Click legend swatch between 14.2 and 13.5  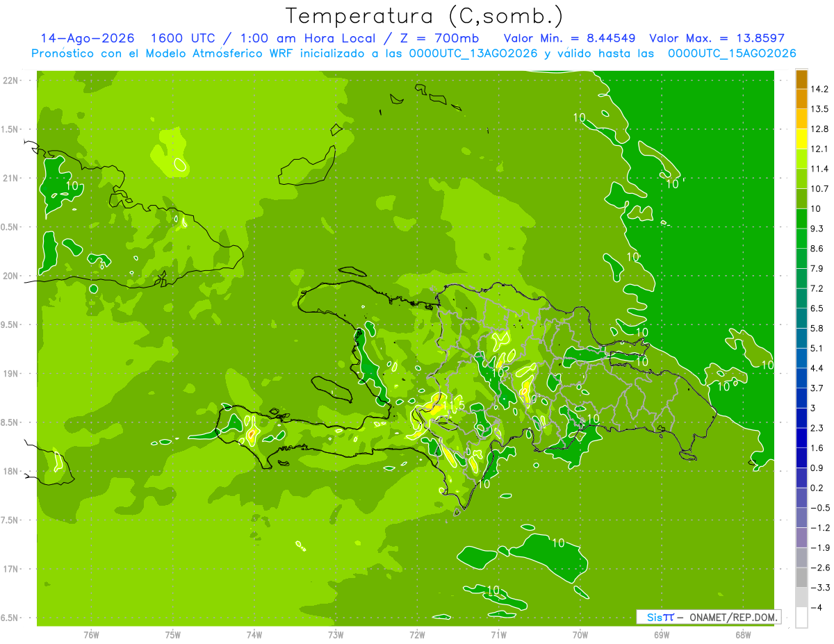coord(801,99)
